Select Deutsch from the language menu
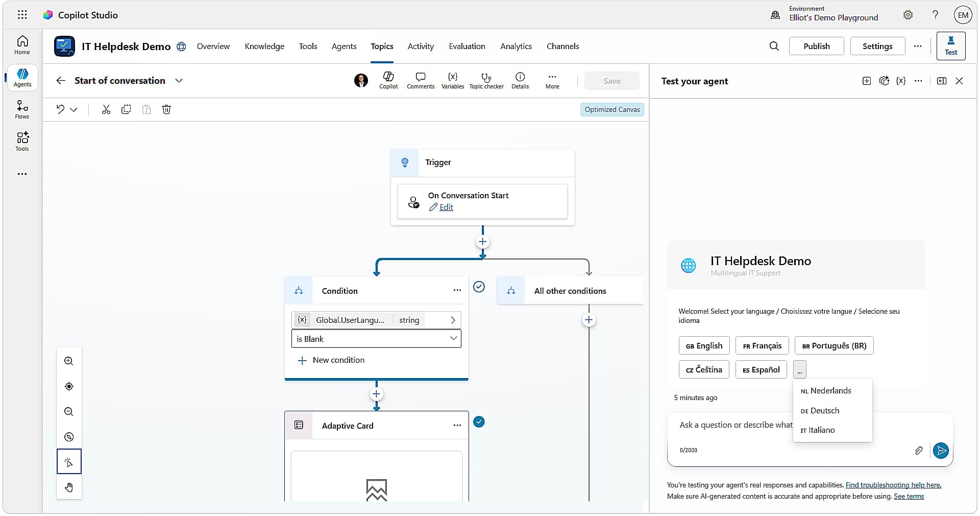This screenshot has height=516, width=980. (x=832, y=411)
